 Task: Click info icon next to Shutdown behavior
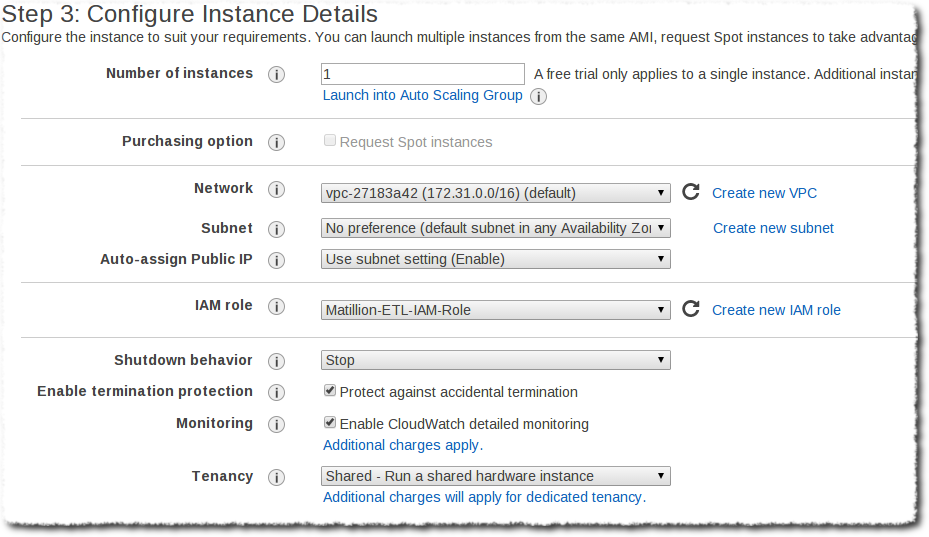278,361
